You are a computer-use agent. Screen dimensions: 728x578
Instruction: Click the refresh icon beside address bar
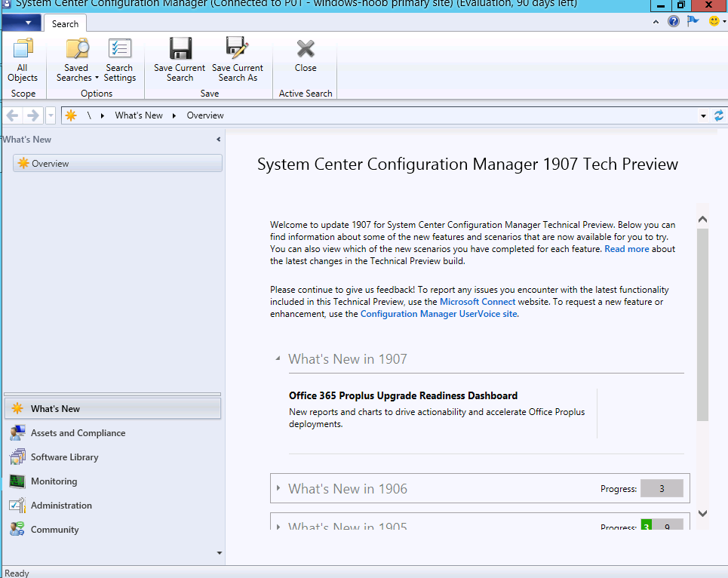719,115
